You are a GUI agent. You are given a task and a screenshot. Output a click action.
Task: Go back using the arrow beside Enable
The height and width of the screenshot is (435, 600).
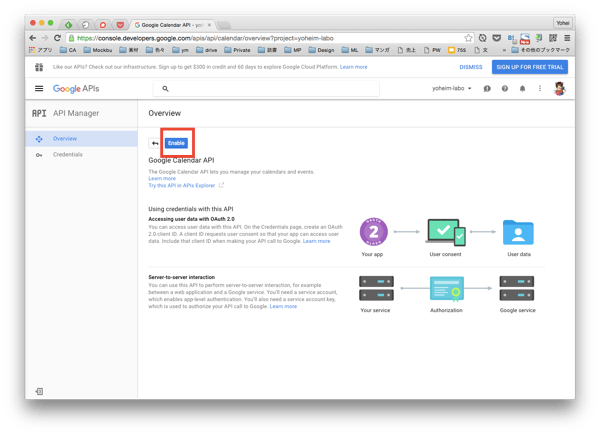155,143
